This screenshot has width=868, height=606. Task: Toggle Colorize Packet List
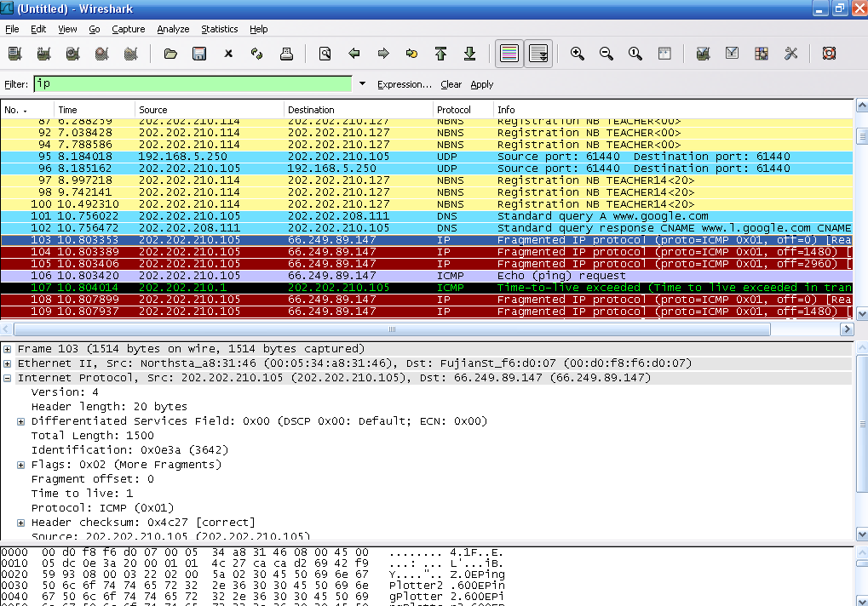point(509,53)
